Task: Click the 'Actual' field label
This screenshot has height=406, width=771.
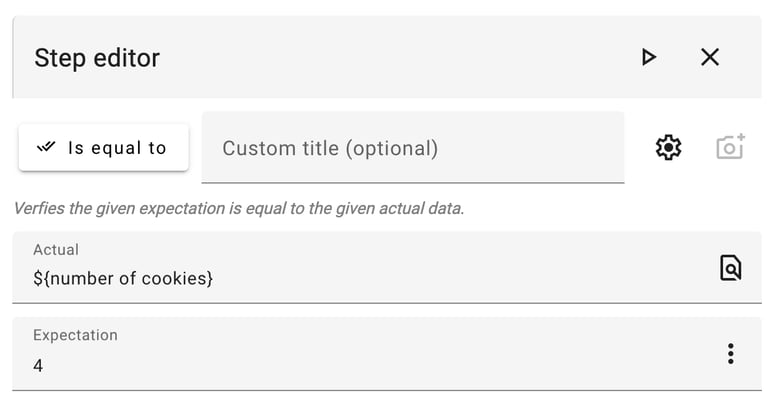Action: tap(56, 250)
